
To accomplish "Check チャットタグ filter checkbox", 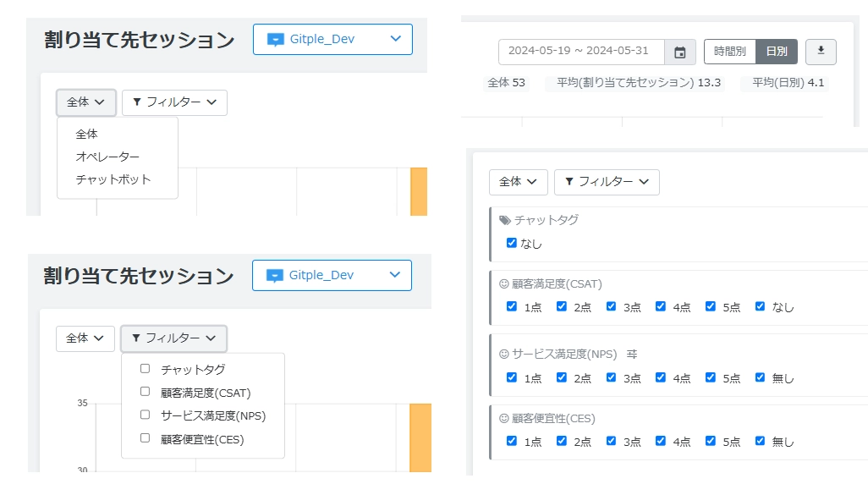I will [x=145, y=369].
